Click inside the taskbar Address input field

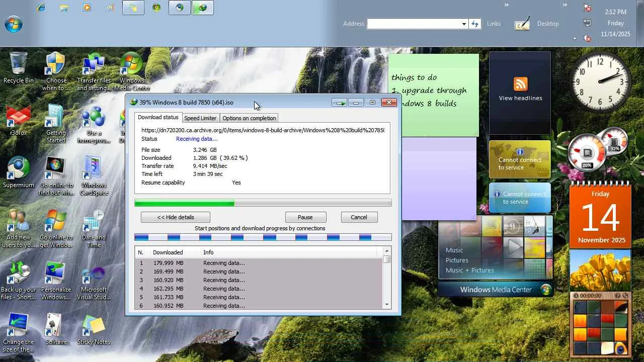pyautogui.click(x=414, y=24)
